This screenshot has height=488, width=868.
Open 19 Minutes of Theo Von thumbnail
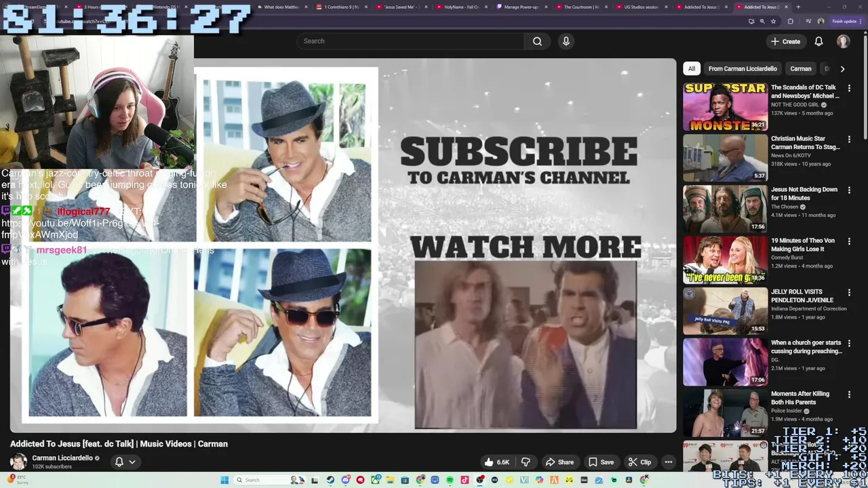(x=725, y=260)
